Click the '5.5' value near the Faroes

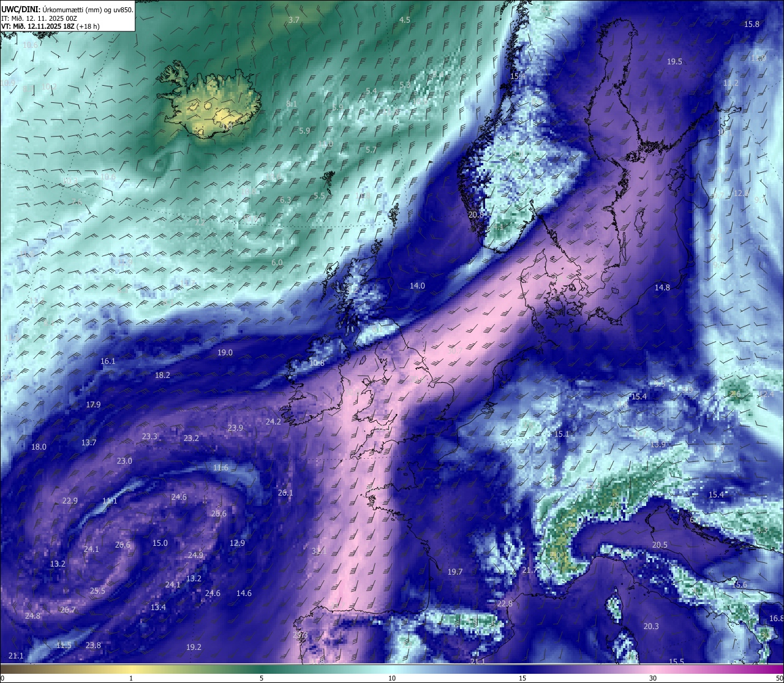[319, 196]
